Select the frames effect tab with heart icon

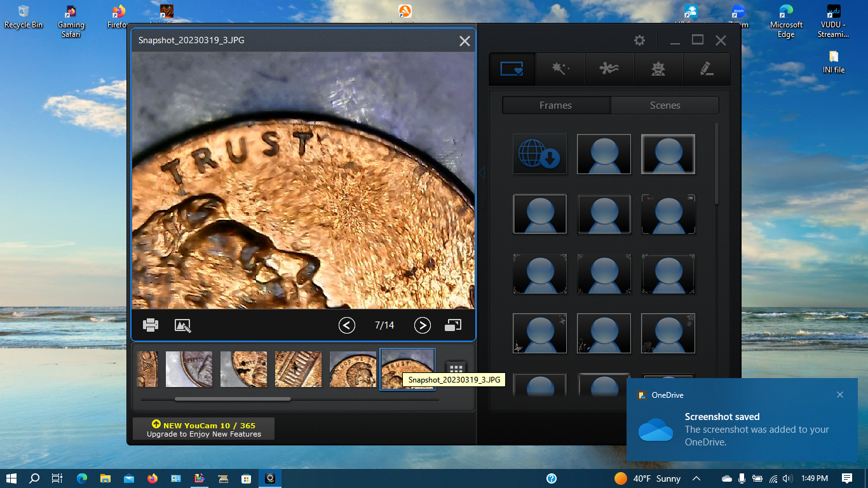pos(512,69)
